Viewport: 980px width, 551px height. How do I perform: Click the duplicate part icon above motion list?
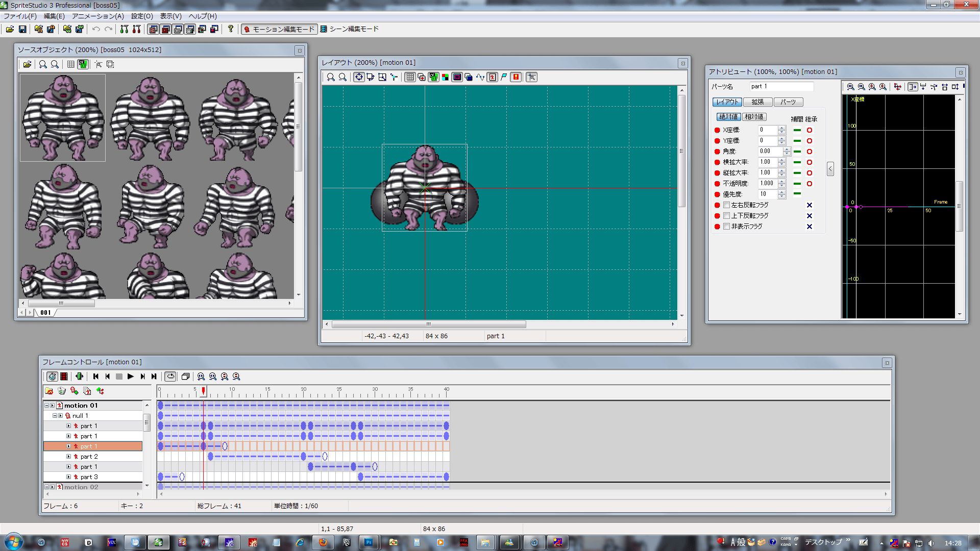[x=87, y=391]
